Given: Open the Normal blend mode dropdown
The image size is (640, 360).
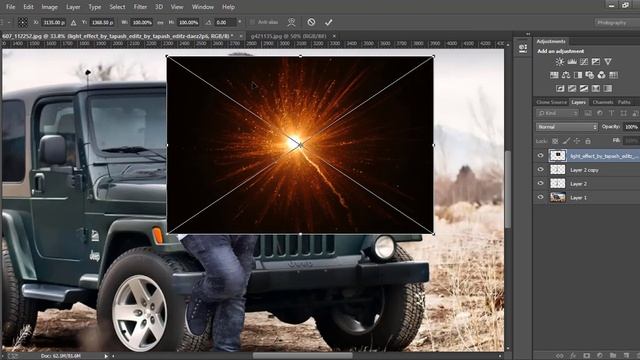Looking at the screenshot, I should point(567,127).
